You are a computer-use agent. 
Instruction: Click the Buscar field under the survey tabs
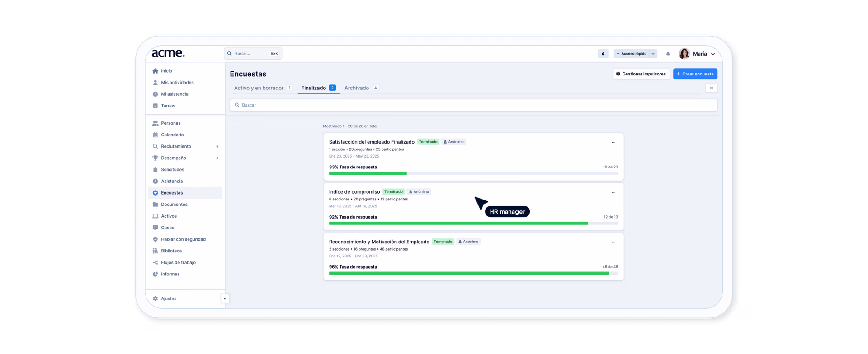coord(473,105)
